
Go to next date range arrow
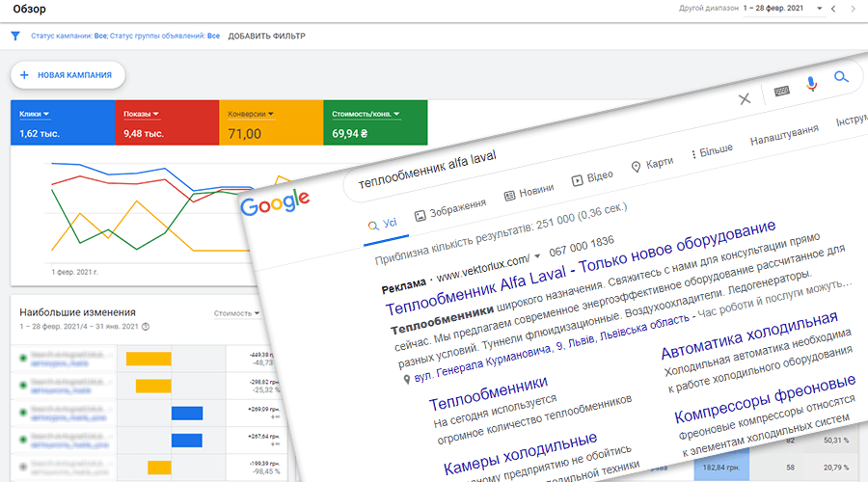(x=853, y=9)
